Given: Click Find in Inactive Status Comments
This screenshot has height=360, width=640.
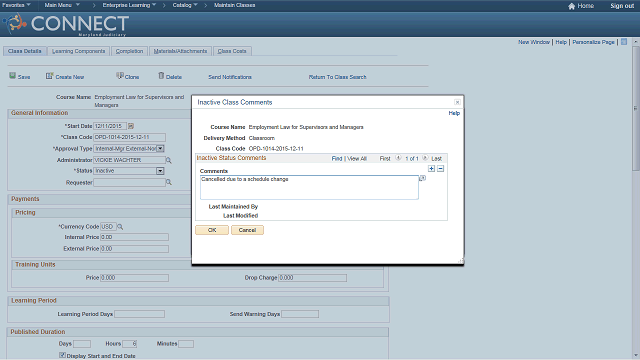Looking at the screenshot, I should coord(337,158).
